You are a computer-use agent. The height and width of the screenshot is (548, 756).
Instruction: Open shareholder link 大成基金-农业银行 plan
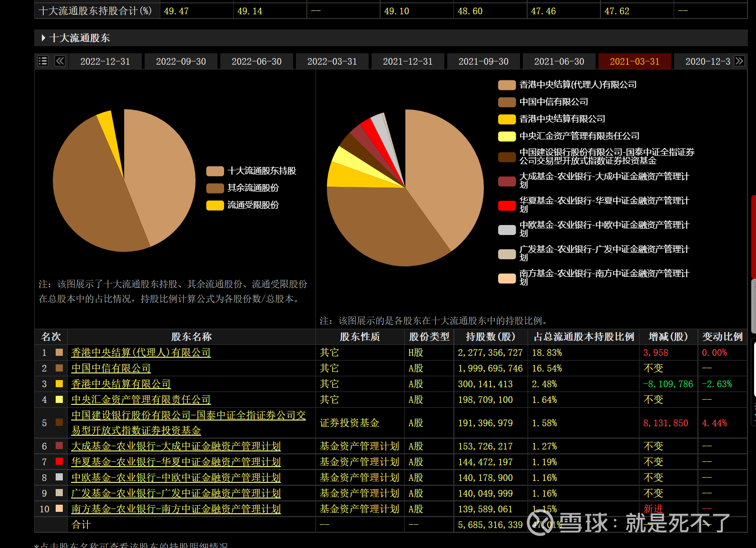pyautogui.click(x=176, y=446)
